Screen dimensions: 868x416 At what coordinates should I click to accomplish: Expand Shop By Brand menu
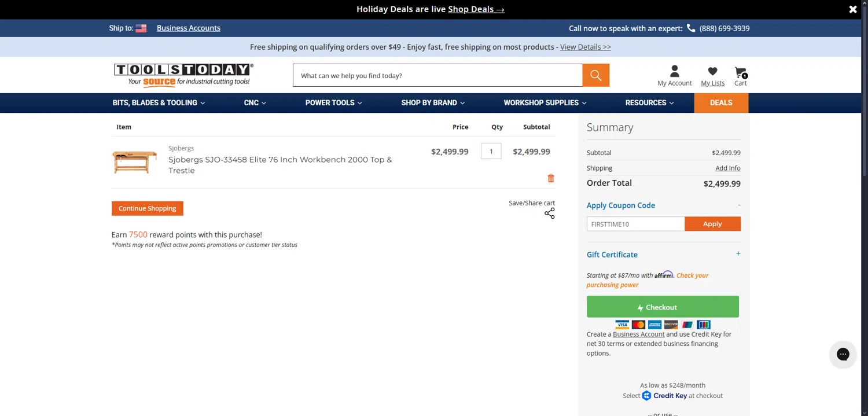pos(433,103)
